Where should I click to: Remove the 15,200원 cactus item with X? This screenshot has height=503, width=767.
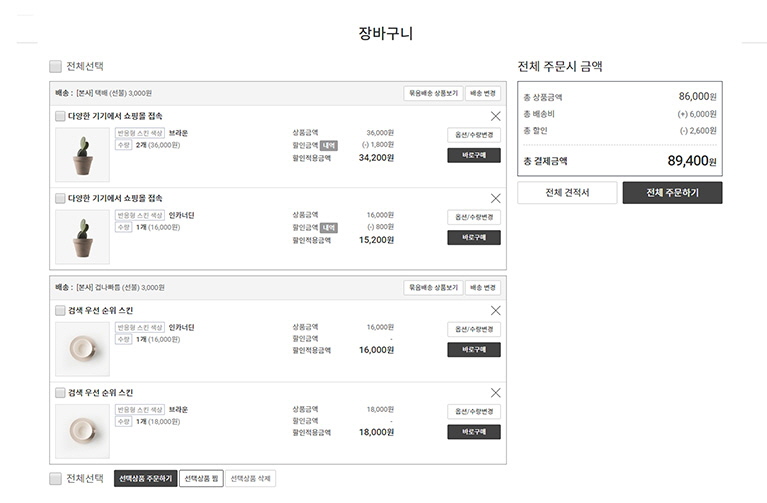pos(495,198)
